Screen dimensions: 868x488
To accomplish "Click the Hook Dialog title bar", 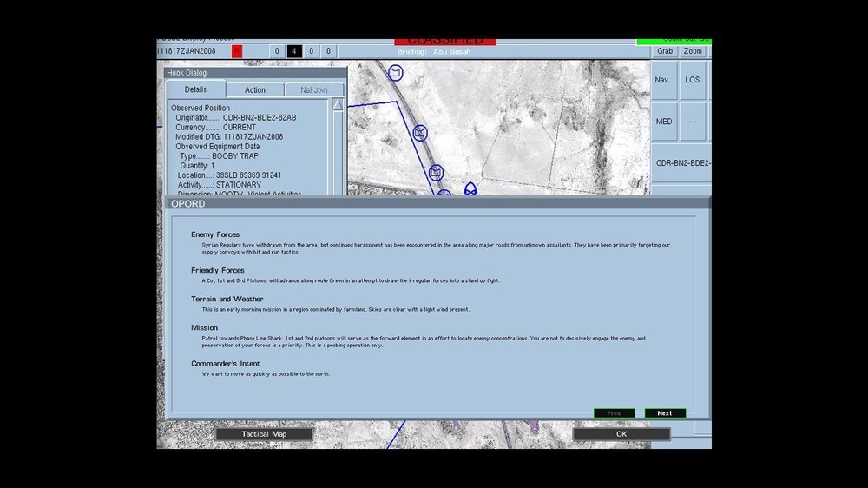I will point(255,73).
